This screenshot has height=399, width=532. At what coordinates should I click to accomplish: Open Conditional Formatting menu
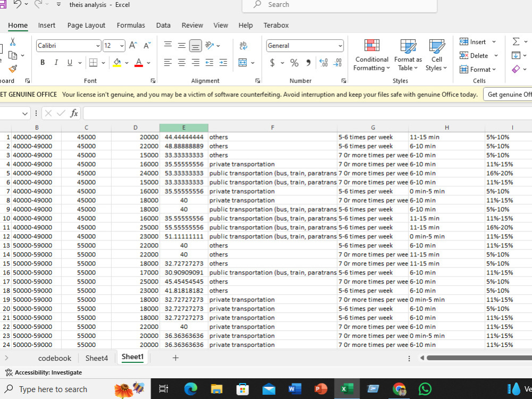tap(371, 55)
